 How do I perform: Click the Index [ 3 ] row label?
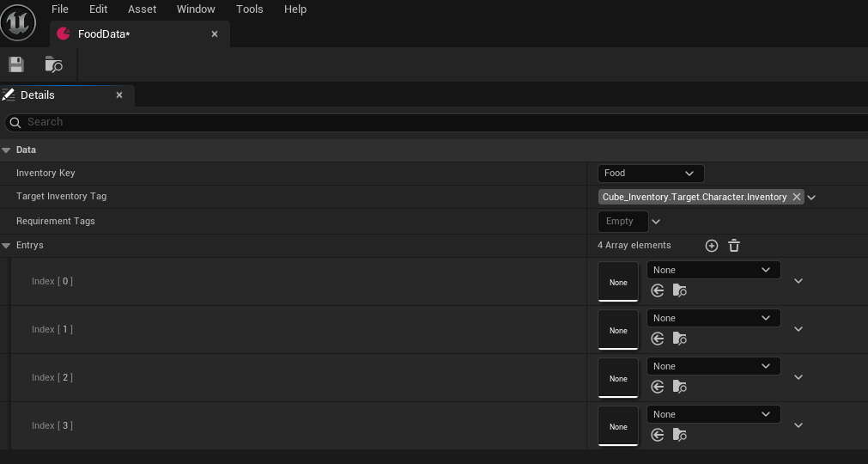(x=52, y=426)
